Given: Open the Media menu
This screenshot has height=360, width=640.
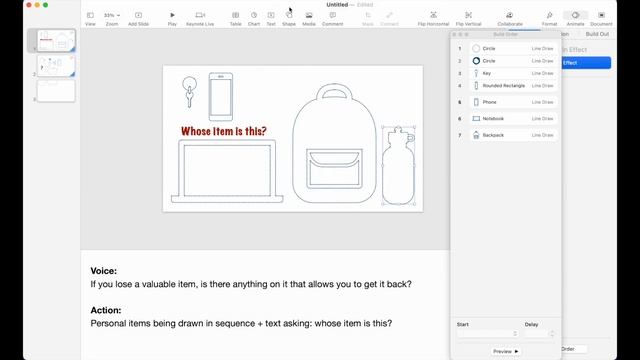Looking at the screenshot, I should tap(309, 19).
